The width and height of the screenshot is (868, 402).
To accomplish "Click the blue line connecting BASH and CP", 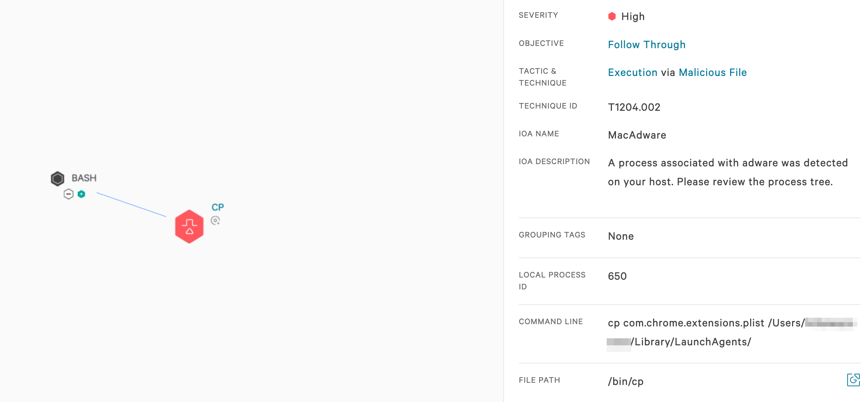I will coord(132,205).
